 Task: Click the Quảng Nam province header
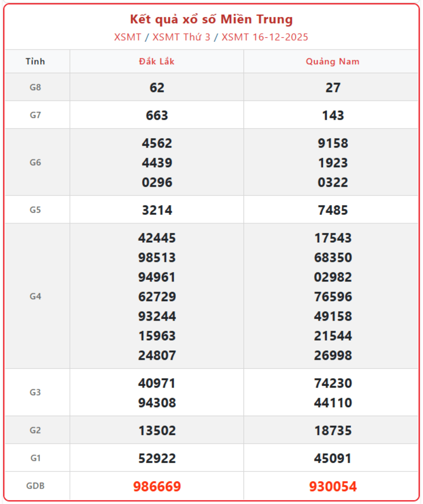332,62
